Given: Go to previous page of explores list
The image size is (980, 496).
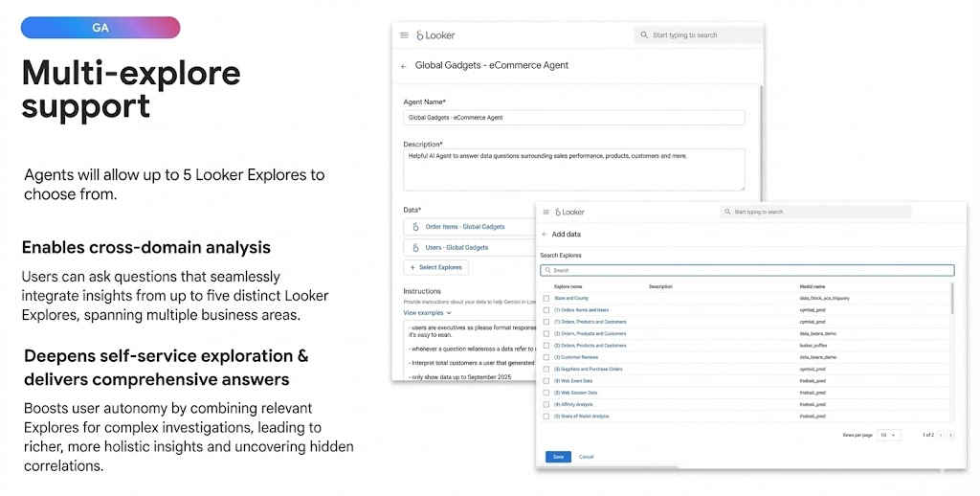Looking at the screenshot, I should point(941,435).
